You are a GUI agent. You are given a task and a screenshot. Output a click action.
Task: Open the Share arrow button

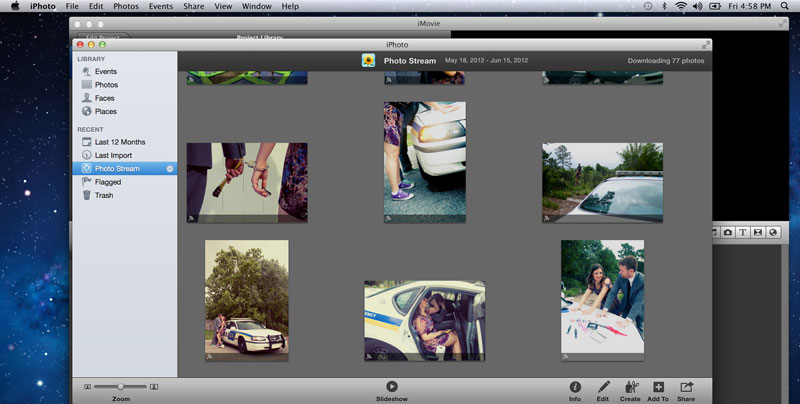click(686, 391)
